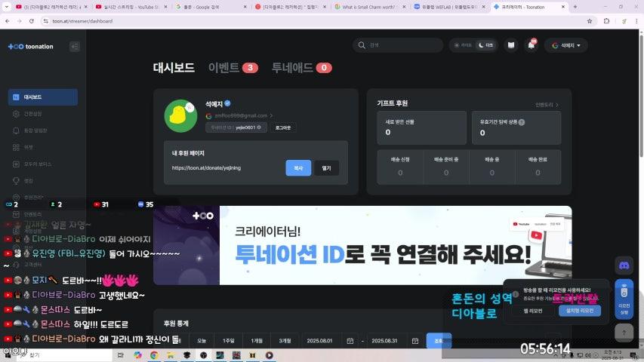Viewport: 644px width, 362px height.
Task: Click the donation page URL text
Action: coord(206,168)
